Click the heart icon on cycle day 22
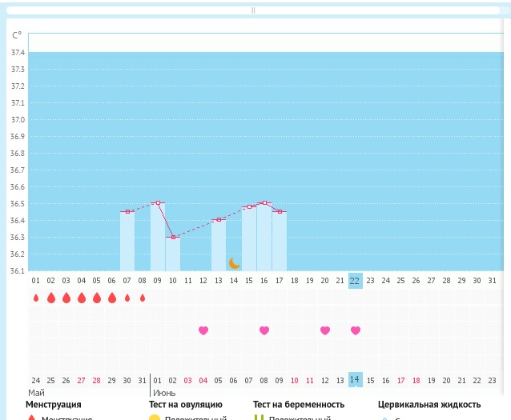The image size is (511, 420). click(356, 330)
